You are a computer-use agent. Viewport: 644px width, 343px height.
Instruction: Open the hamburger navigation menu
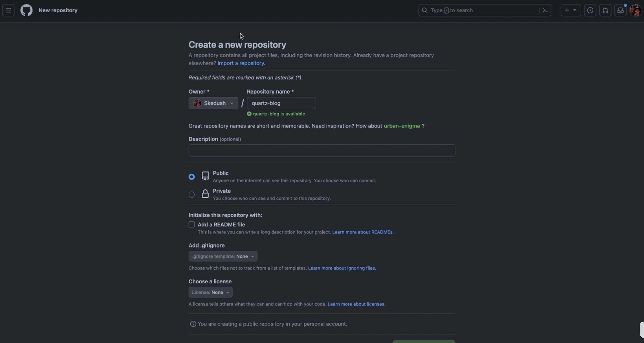point(8,10)
